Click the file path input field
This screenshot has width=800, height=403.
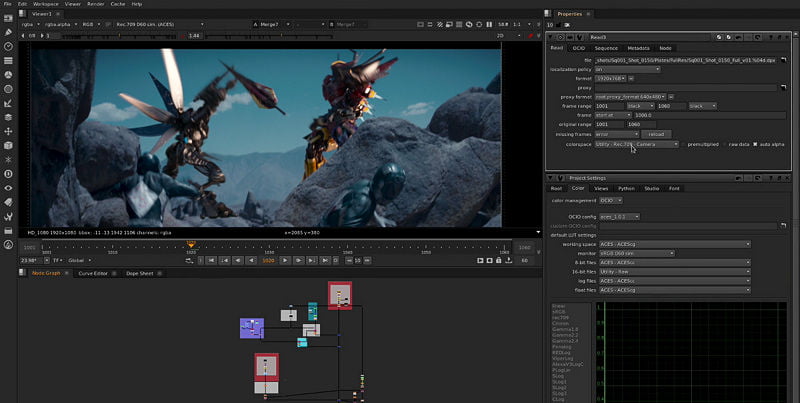click(686, 60)
